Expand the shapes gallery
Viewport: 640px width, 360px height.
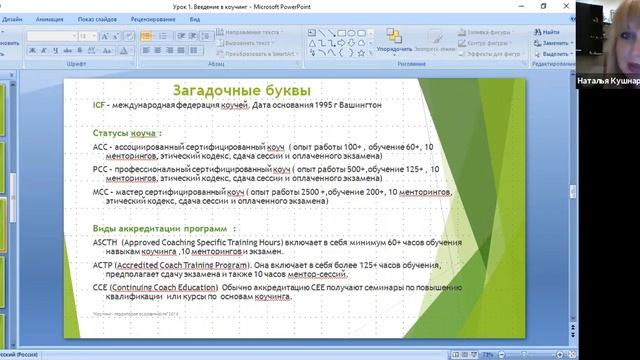click(x=371, y=53)
